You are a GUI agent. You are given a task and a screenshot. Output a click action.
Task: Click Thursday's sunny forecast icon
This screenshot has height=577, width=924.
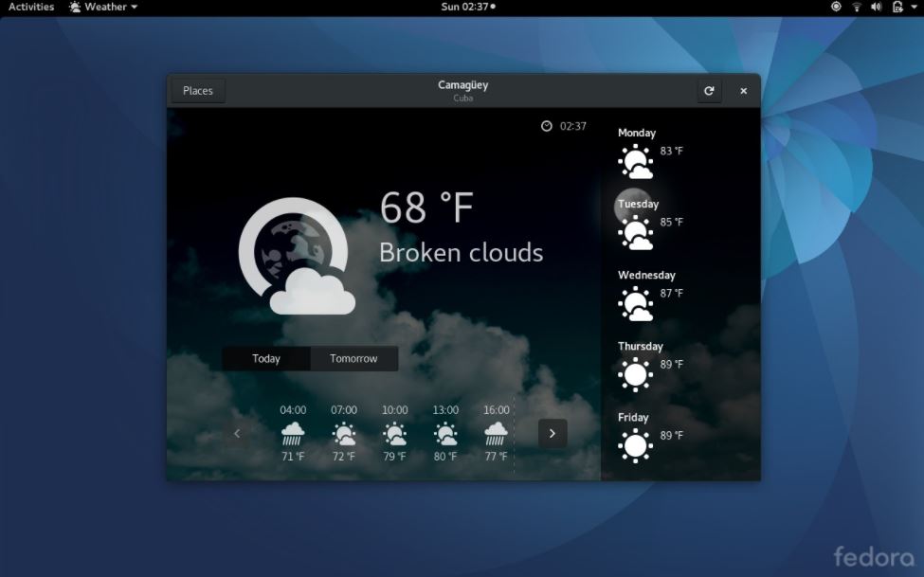[635, 374]
